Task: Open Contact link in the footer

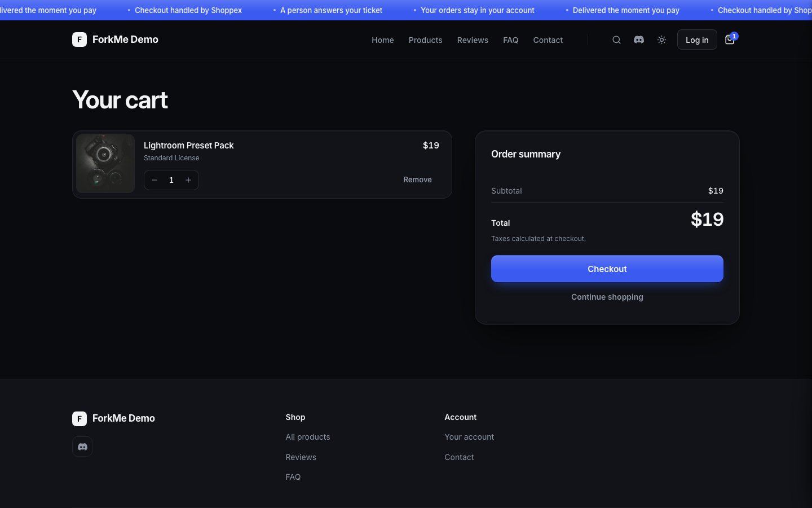Action: pos(459,457)
